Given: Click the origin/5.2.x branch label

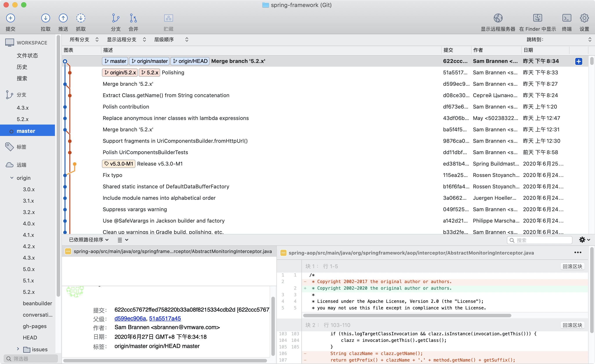Looking at the screenshot, I should tap(120, 73).
